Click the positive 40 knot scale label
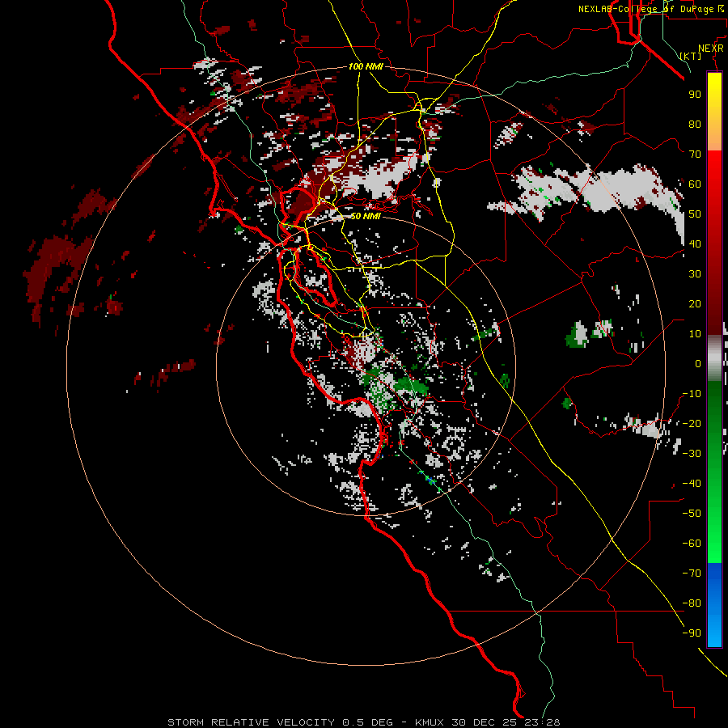728x728 pixels. tap(695, 243)
